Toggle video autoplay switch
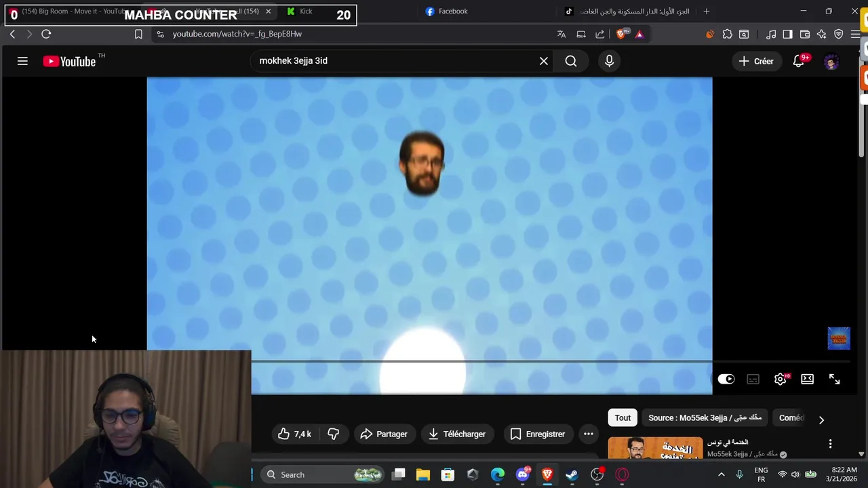Screen dimensions: 868x488 (726, 379)
